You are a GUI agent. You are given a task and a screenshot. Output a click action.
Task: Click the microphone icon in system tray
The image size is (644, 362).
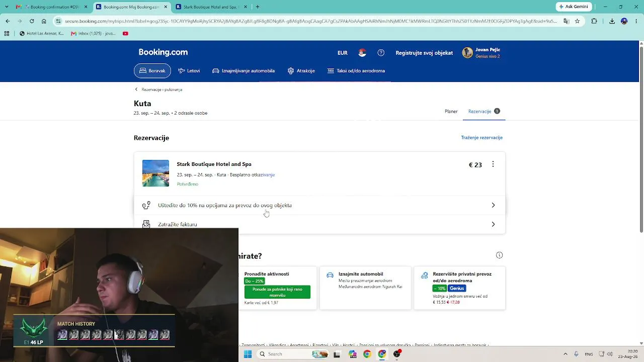point(576,354)
